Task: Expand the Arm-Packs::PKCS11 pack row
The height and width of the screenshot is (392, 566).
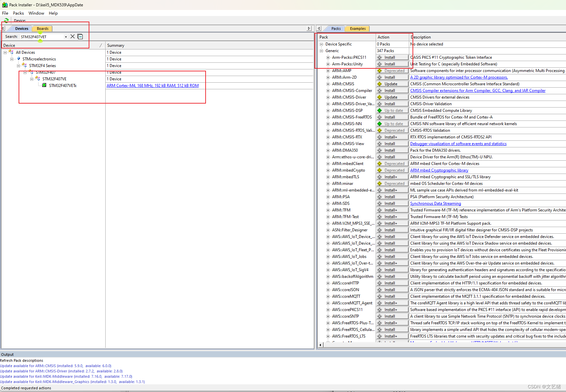Action: (x=328, y=57)
